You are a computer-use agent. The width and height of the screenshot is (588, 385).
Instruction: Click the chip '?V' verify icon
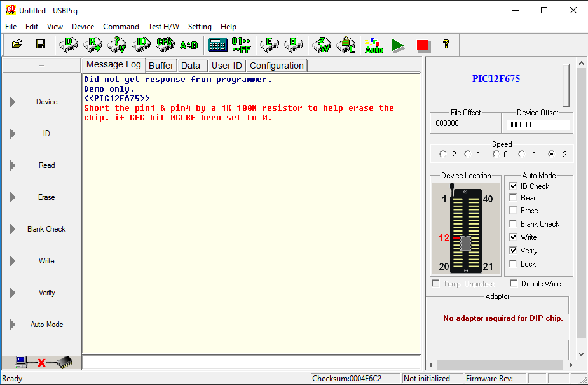pos(117,45)
